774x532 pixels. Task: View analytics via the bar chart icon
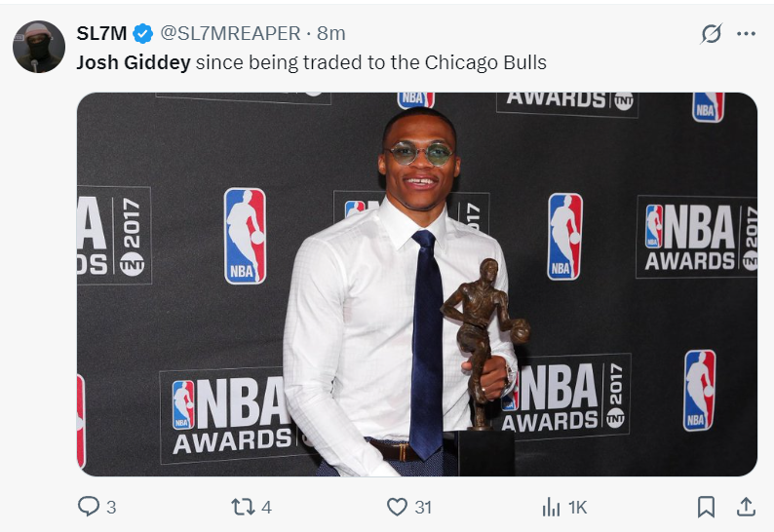551,507
